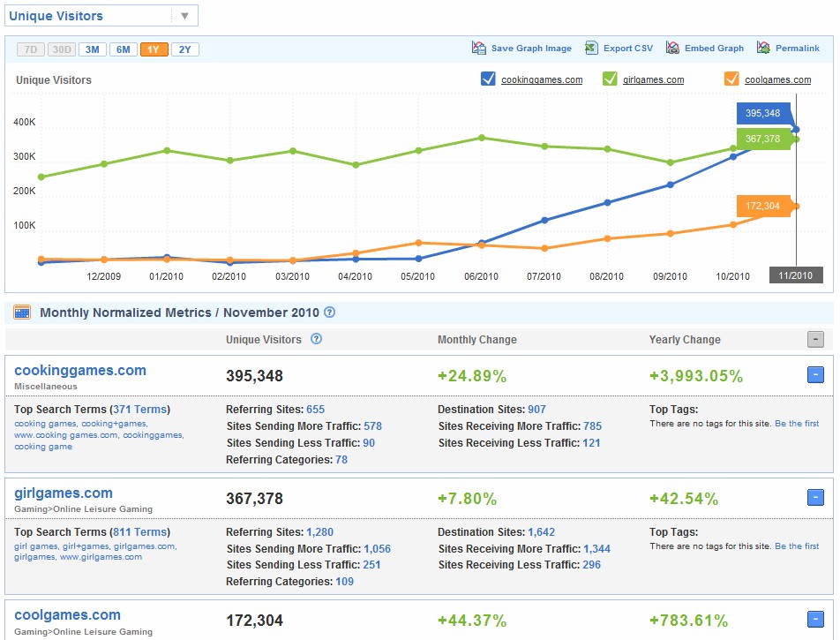This screenshot has width=840, height=640.
Task: Click Sites Receiving More Traffic value 1,344
Action: click(596, 549)
